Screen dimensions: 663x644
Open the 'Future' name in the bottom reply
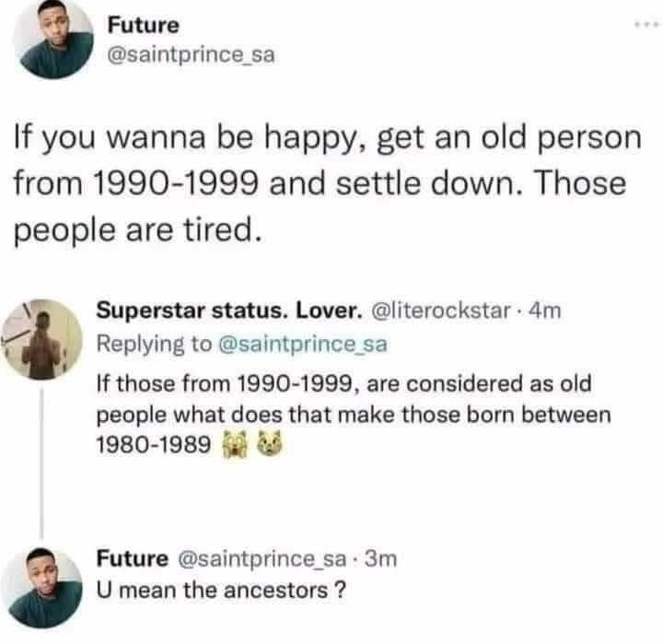pyautogui.click(x=133, y=558)
